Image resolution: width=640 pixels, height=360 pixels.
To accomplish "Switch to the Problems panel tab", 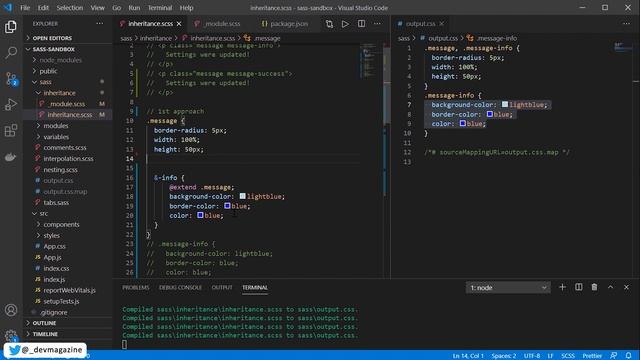I will pos(136,287).
